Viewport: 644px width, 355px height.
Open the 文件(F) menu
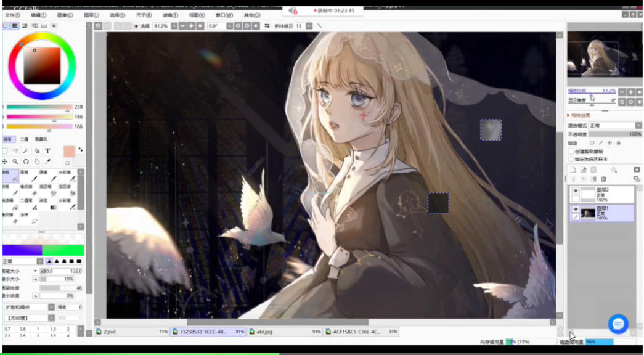12,15
